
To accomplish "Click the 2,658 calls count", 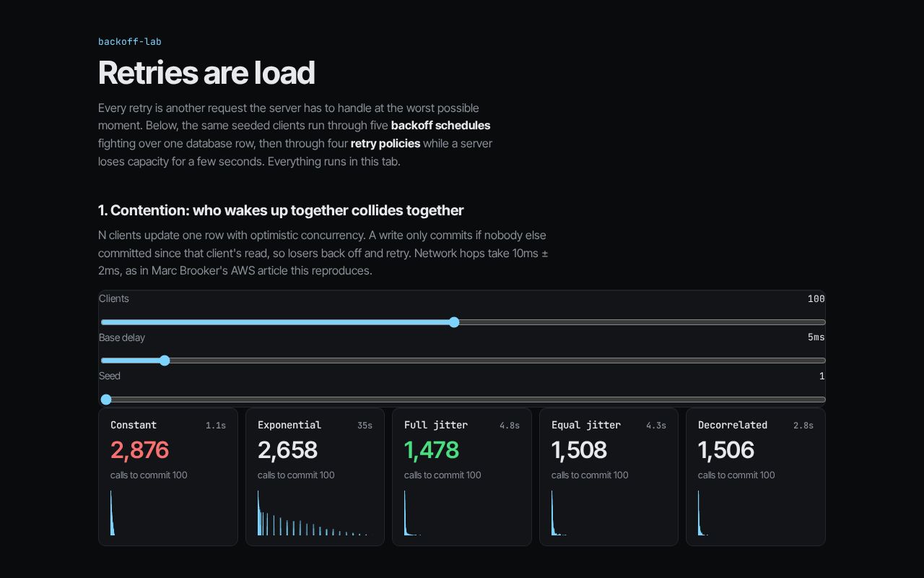I will pyautogui.click(x=287, y=450).
